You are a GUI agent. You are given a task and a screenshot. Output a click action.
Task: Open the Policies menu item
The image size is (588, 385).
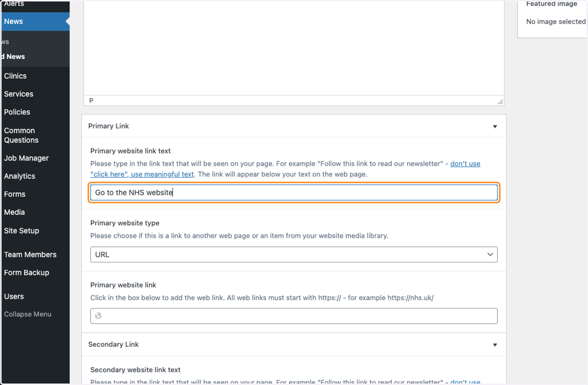point(17,112)
